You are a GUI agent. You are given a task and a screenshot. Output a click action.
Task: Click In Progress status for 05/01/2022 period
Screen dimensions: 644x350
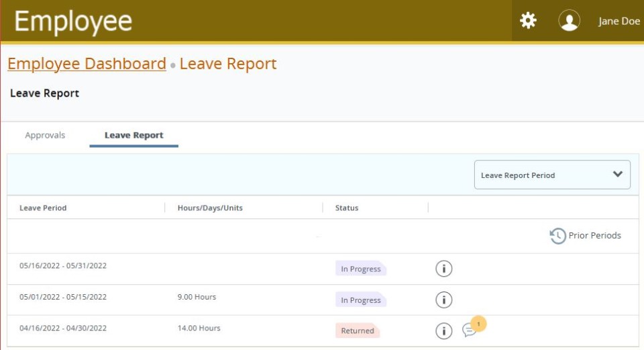click(x=360, y=300)
